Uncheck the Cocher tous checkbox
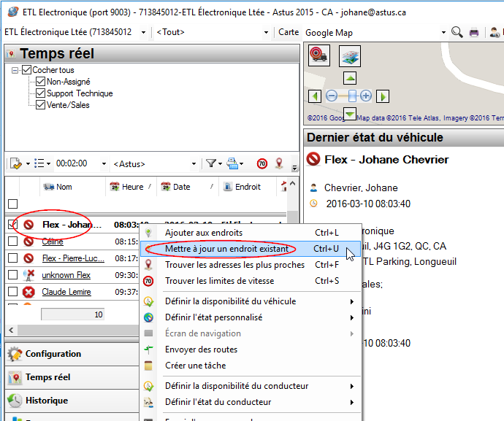 click(27, 70)
